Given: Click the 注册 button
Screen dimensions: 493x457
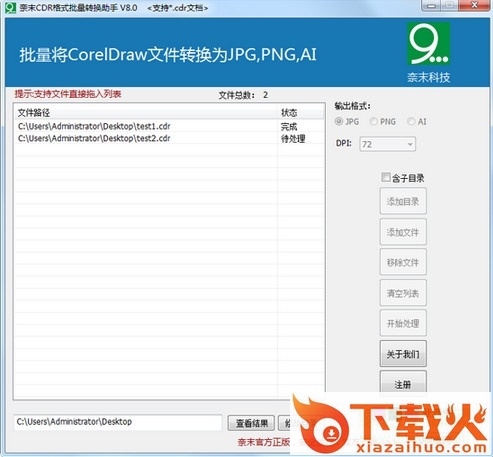Looking at the screenshot, I should [x=403, y=383].
